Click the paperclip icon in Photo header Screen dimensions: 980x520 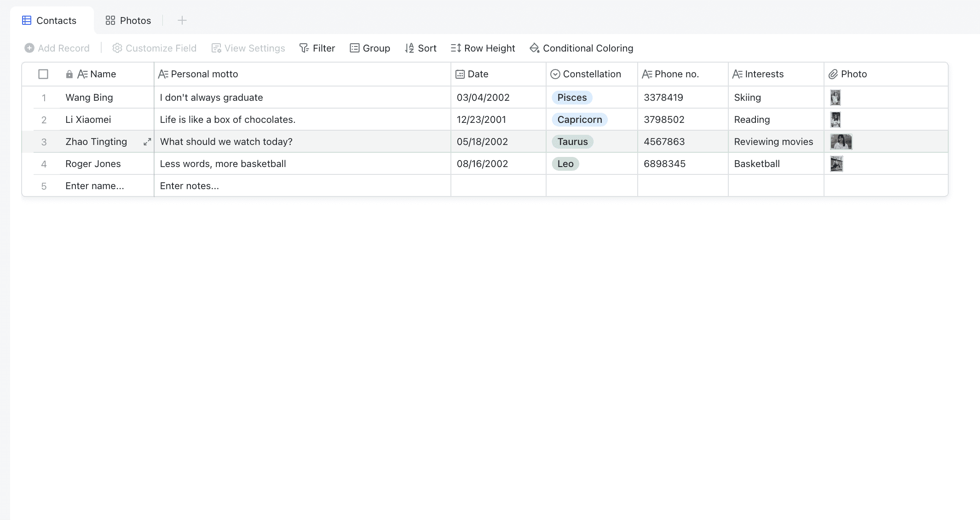pos(833,74)
